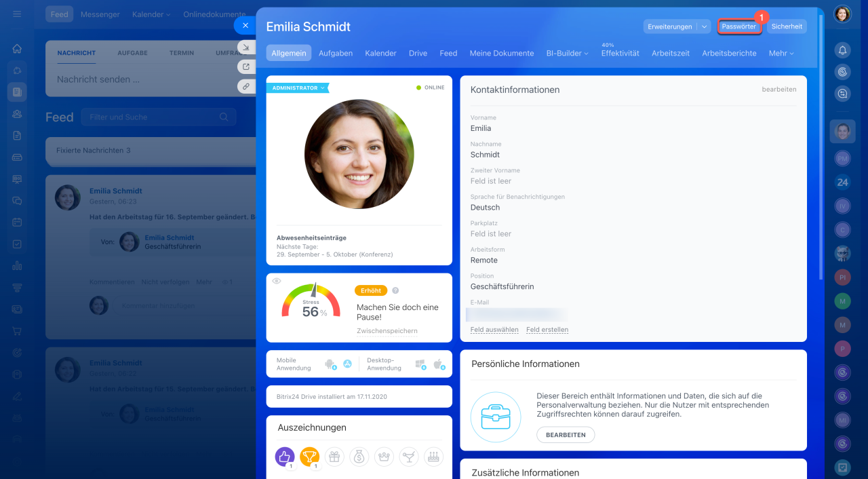Select the cocktail award badge
Viewport: 868px width, 479px height.
click(x=409, y=457)
